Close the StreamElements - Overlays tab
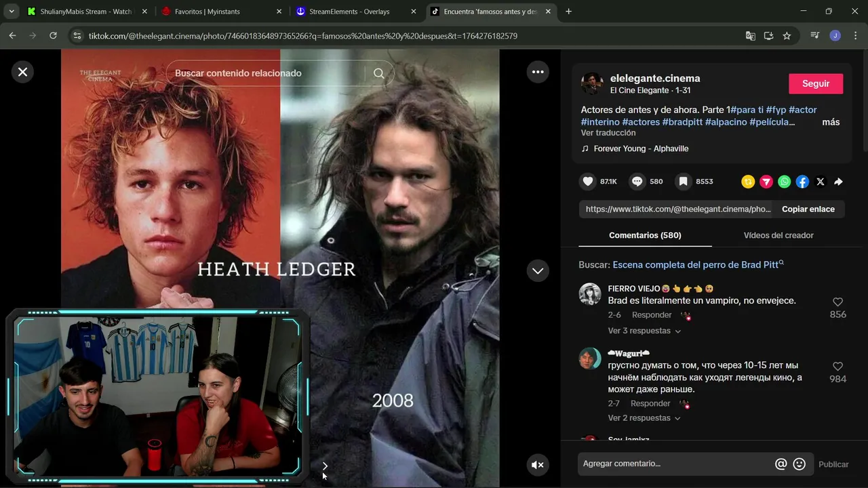The image size is (868, 488). [414, 12]
